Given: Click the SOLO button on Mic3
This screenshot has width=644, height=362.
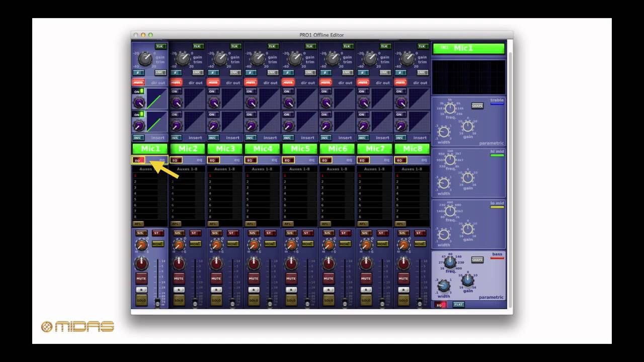Looking at the screenshot, I should [216, 301].
